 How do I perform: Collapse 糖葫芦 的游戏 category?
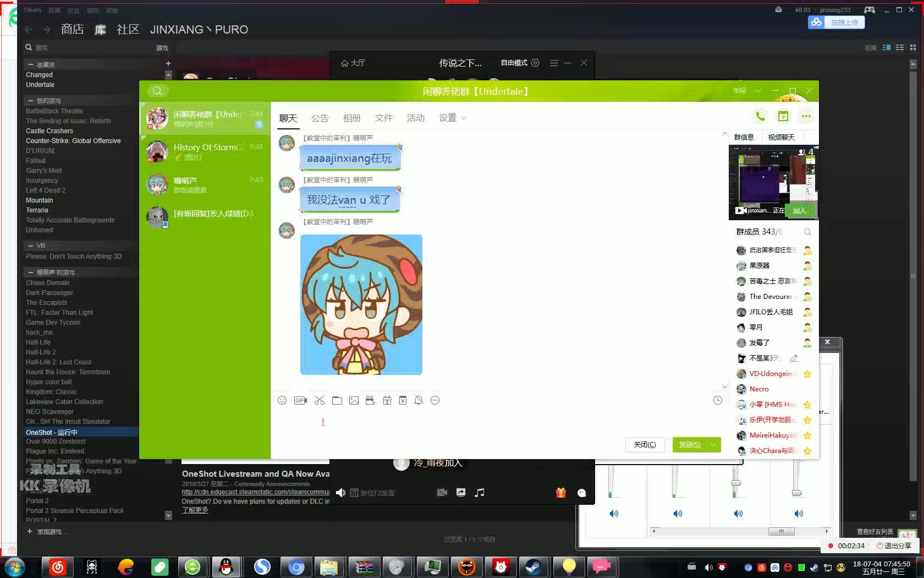31,272
